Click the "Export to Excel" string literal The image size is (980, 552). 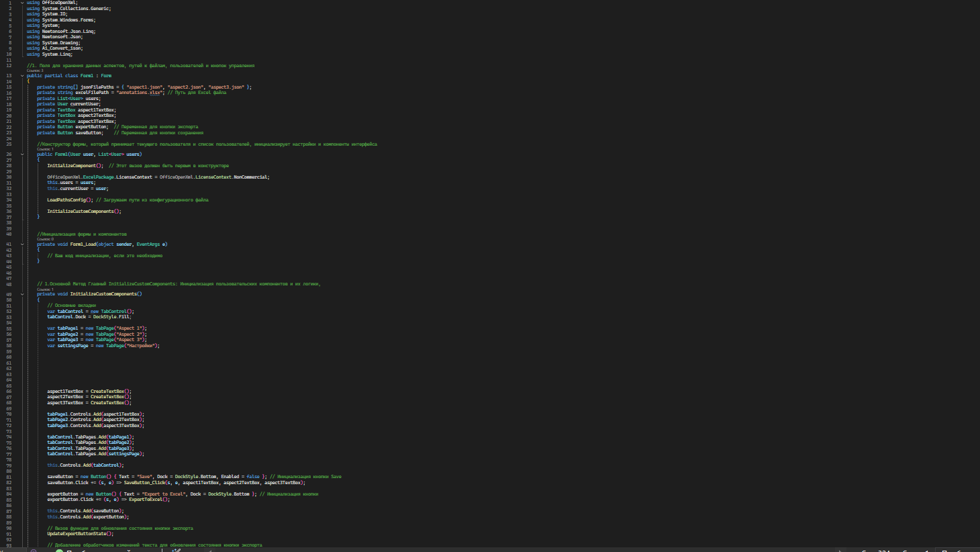(x=164, y=494)
